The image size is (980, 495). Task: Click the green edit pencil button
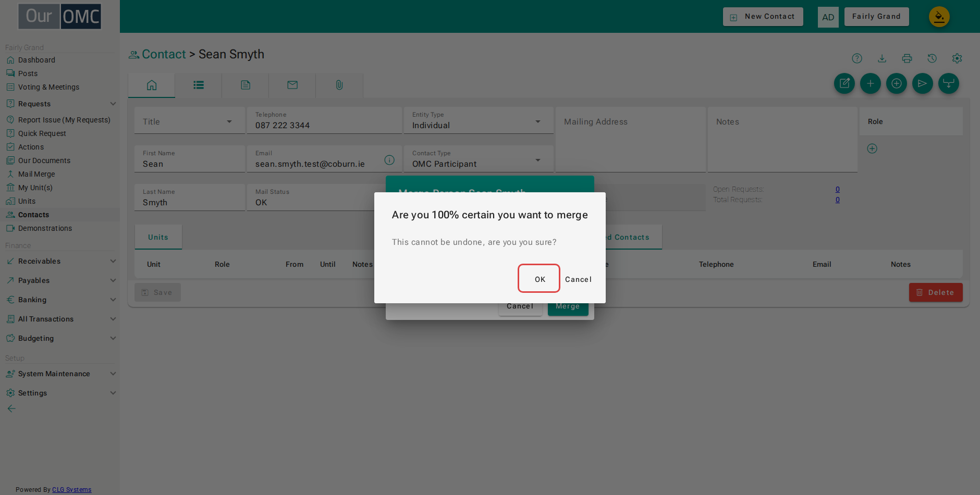(x=844, y=83)
